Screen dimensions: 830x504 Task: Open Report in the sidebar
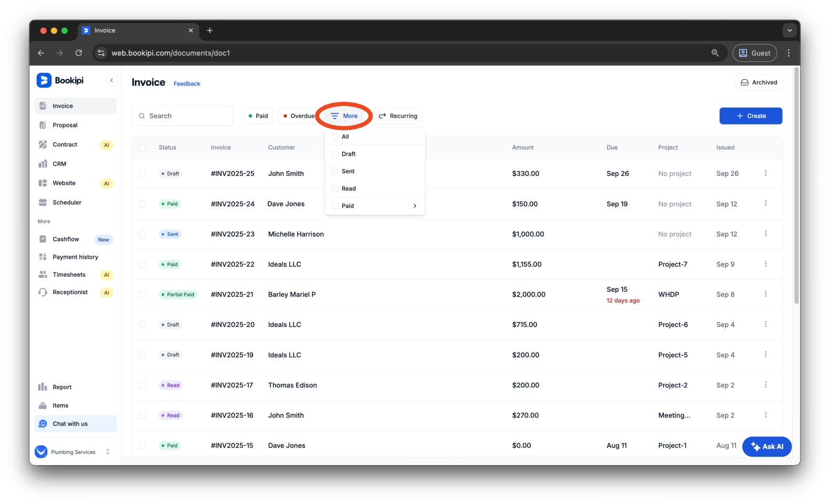tap(76, 387)
